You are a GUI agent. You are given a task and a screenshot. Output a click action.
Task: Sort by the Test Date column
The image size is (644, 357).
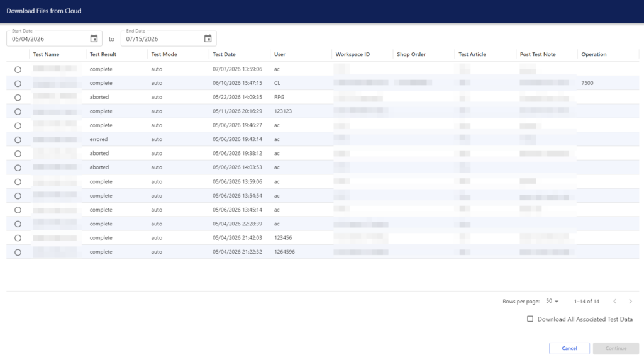(224, 54)
